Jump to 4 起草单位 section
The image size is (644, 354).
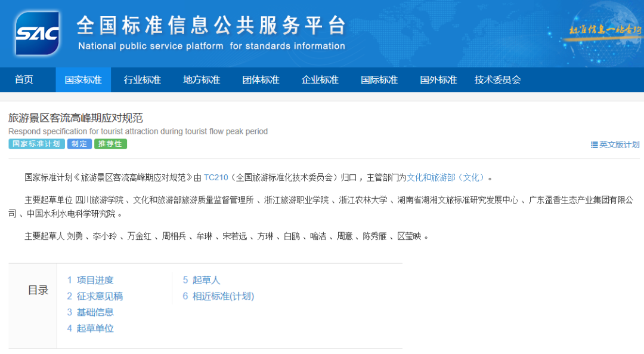point(91,328)
